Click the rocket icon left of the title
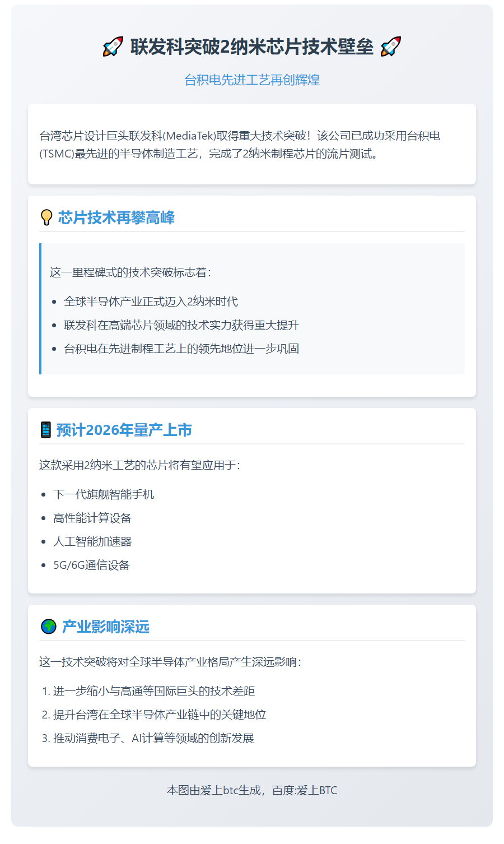Image resolution: width=504 pixels, height=844 pixels. tap(113, 47)
